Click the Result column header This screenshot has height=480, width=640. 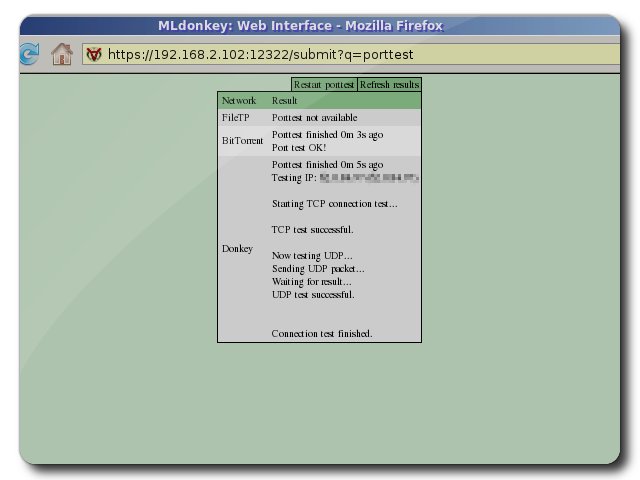285,101
